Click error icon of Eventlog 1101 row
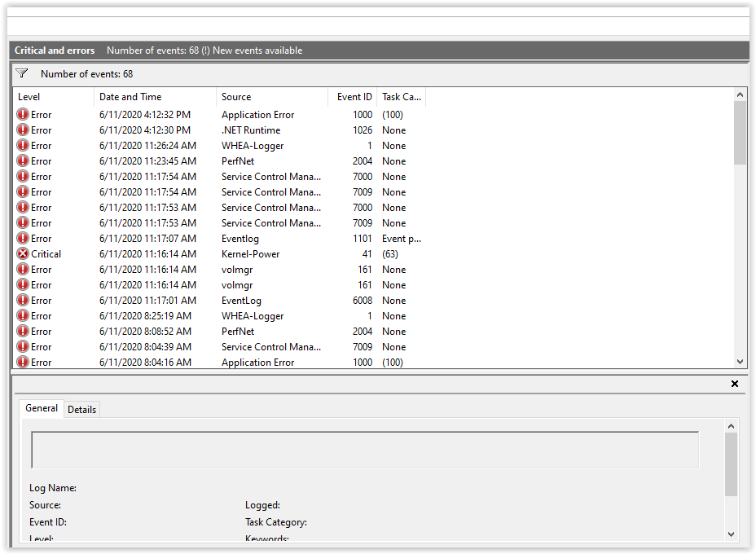756x554 pixels. [x=23, y=238]
